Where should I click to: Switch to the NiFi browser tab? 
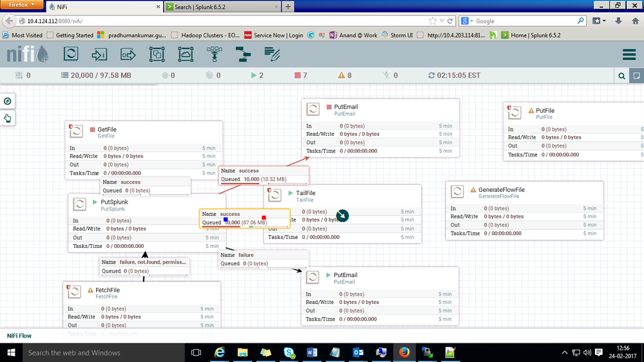104,6
